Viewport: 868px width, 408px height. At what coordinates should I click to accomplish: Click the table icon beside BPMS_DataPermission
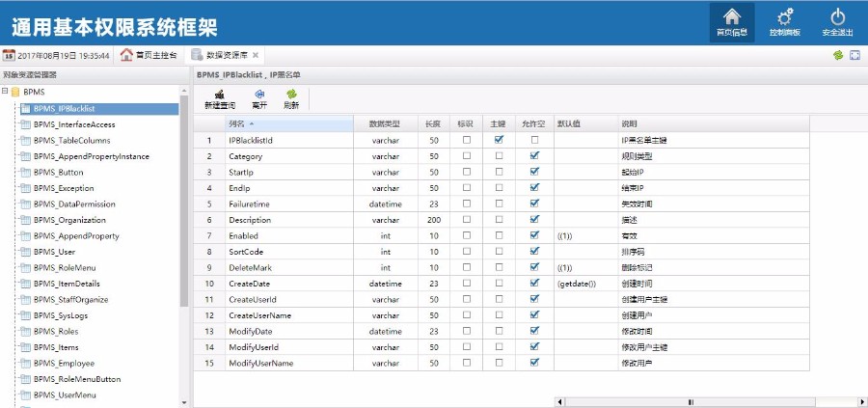click(x=25, y=204)
